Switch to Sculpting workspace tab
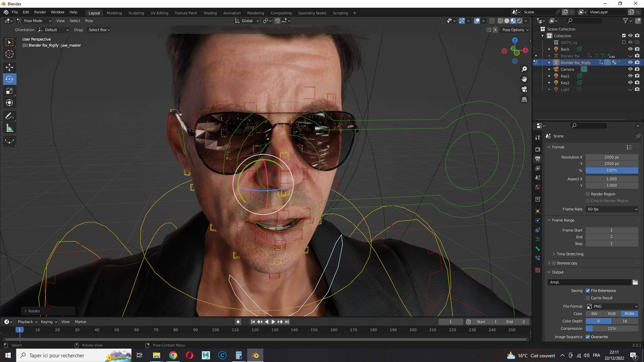 pyautogui.click(x=136, y=13)
